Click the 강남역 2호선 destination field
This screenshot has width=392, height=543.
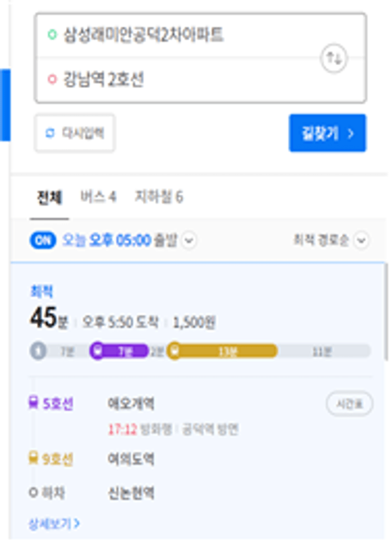pos(178,80)
